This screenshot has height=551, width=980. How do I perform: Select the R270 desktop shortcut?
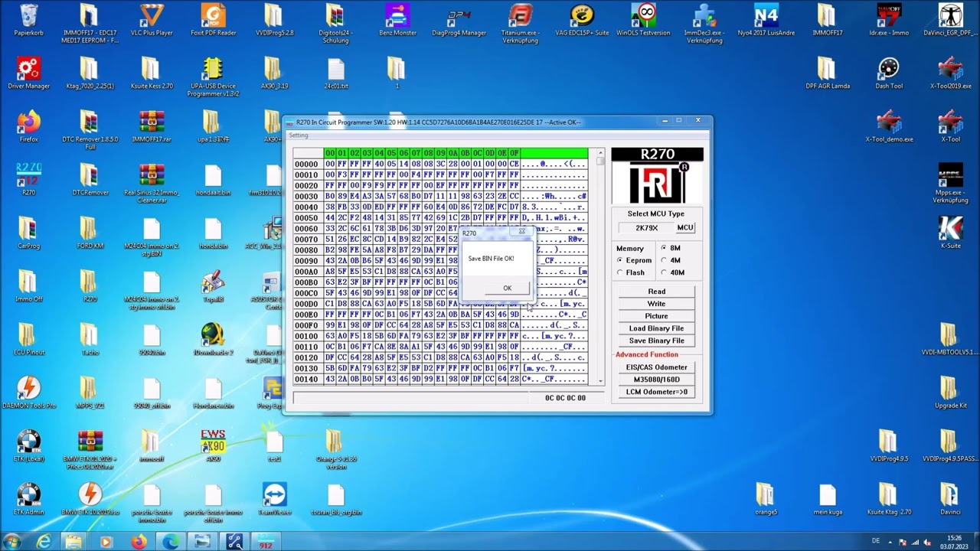coord(29,179)
